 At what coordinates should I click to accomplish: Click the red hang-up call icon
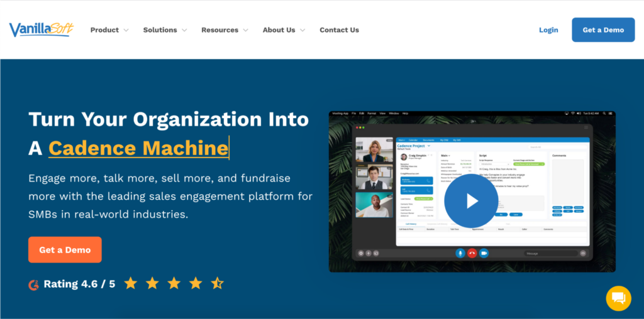point(472,253)
